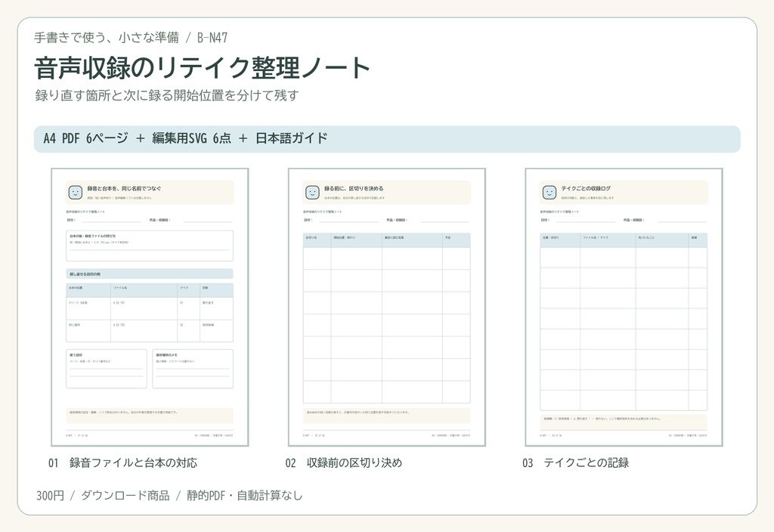Image resolution: width=774 pixels, height=532 pixels.
Task: Click the '探し直せる目印の例' section bar on page 01
Action: pos(150,274)
